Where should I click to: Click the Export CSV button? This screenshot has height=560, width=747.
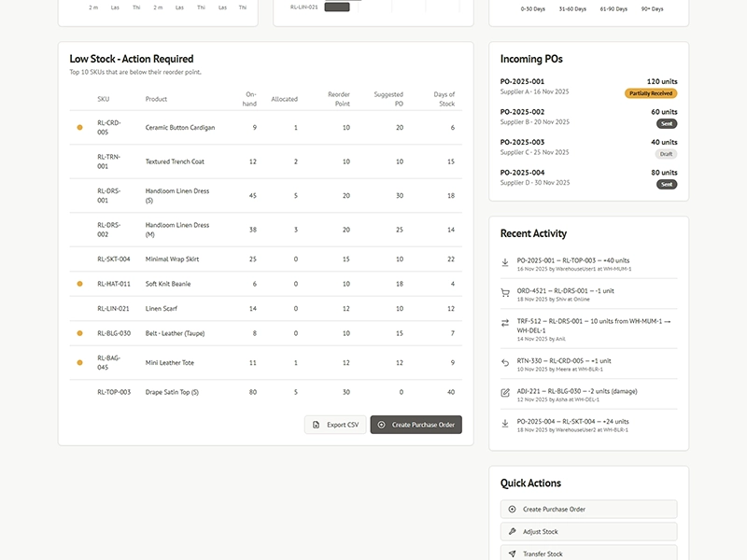pyautogui.click(x=334, y=425)
